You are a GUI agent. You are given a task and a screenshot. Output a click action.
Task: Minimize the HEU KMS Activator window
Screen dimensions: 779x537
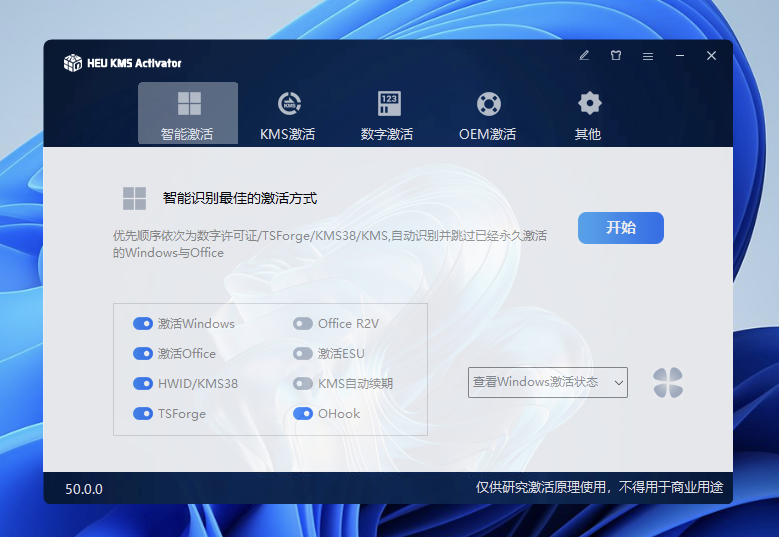point(680,56)
